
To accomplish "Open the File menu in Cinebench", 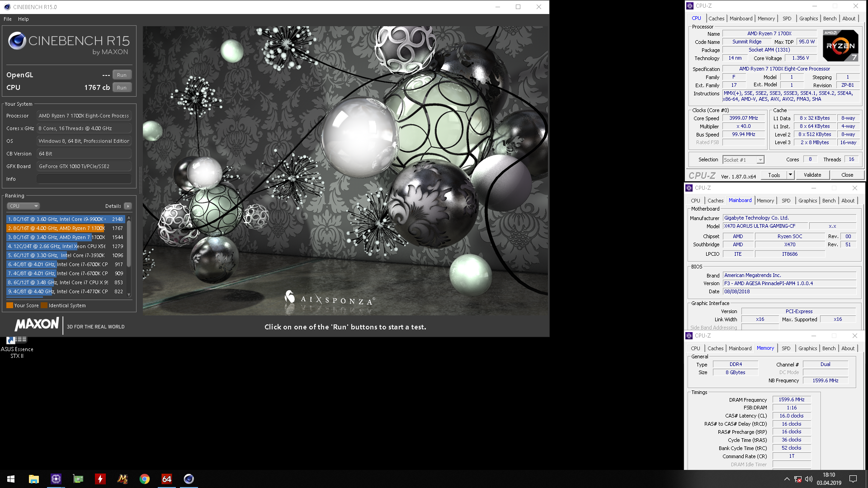I will point(8,19).
